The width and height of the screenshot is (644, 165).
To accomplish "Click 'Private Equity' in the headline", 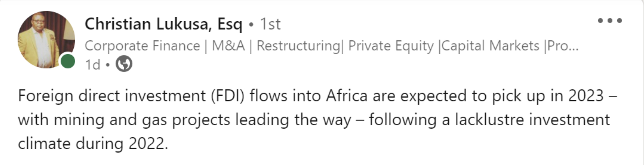I will (391, 46).
